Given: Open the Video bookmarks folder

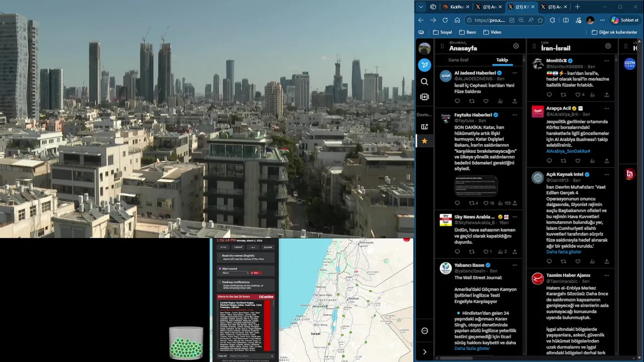Looking at the screenshot, I should (492, 32).
